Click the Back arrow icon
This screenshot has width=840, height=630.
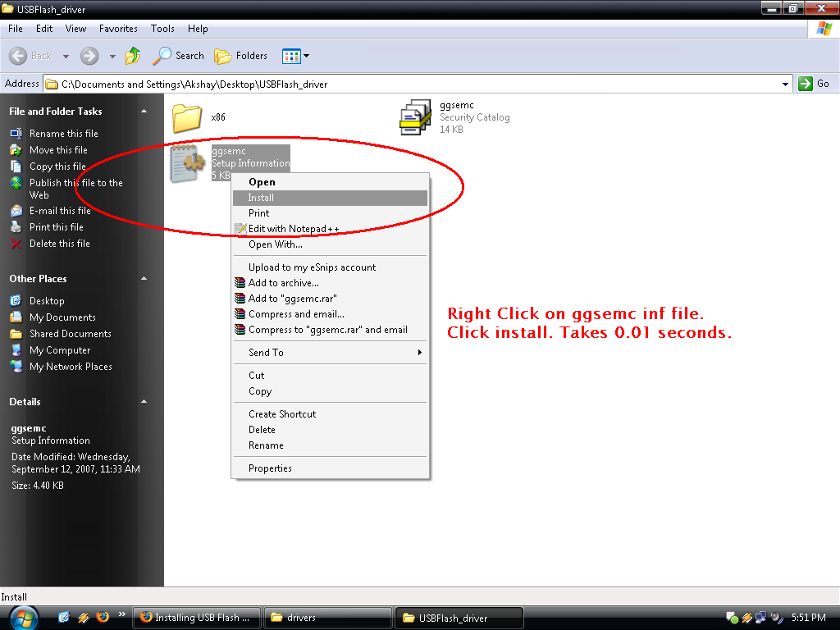coord(18,56)
